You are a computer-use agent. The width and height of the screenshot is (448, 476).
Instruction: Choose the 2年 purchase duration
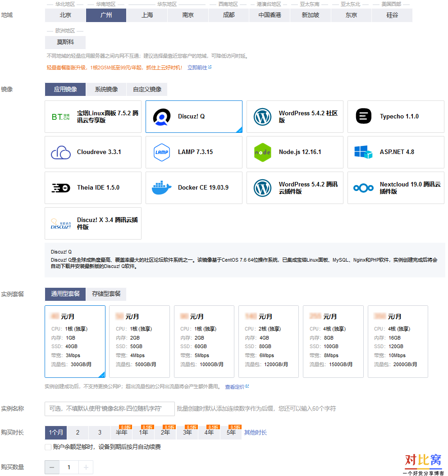point(165,432)
